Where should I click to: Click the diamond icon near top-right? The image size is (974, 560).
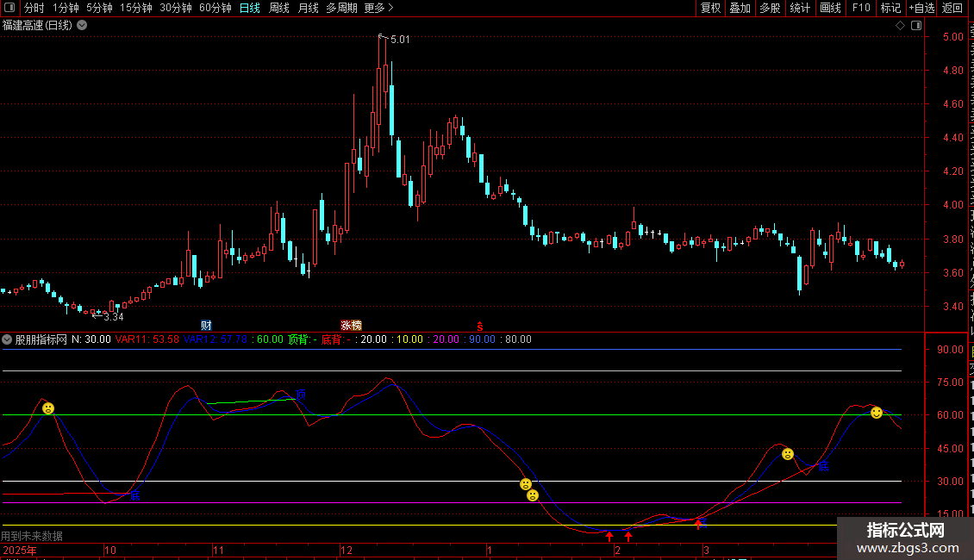pos(900,25)
